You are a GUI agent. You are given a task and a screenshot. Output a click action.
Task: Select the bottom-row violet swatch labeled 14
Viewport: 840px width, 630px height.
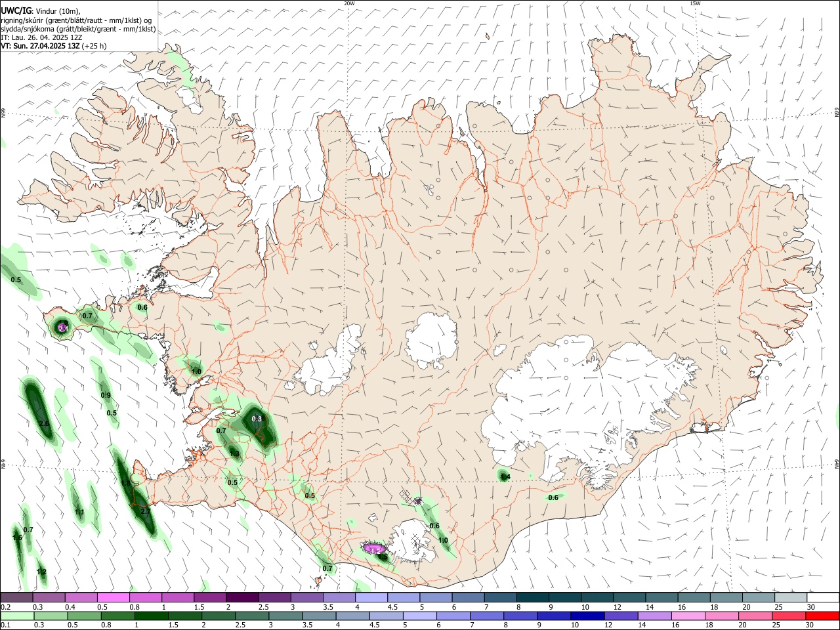(654, 616)
